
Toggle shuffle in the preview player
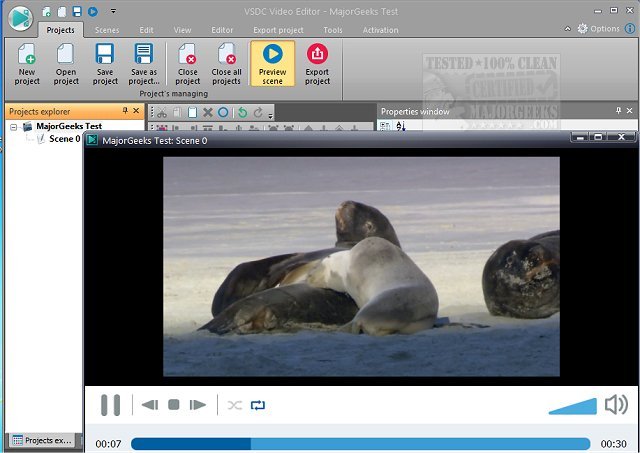point(234,405)
